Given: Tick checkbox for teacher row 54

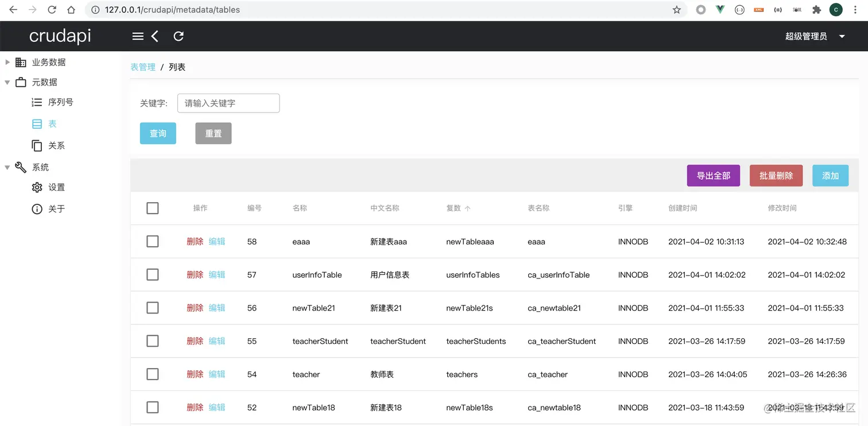Looking at the screenshot, I should 152,374.
